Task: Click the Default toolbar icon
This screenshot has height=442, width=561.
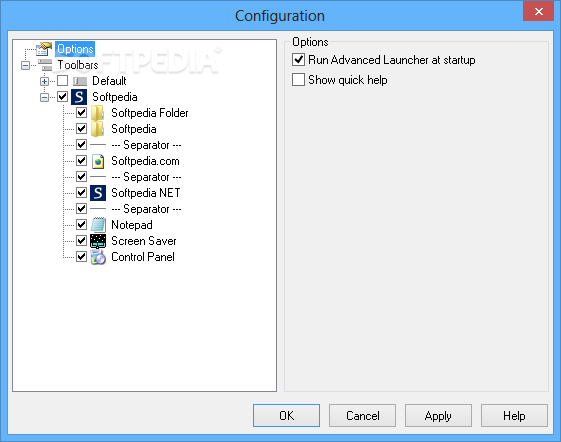Action: pyautogui.click(x=80, y=81)
